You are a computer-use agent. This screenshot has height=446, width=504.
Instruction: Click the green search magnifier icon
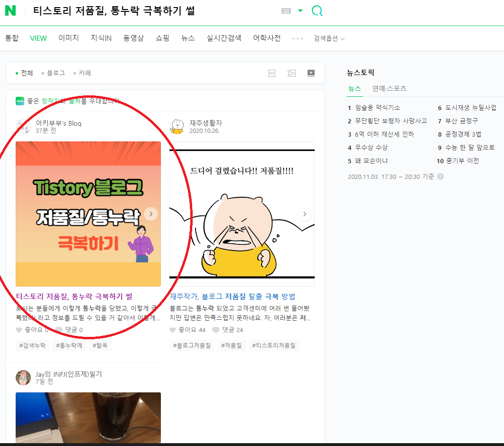coord(317,11)
